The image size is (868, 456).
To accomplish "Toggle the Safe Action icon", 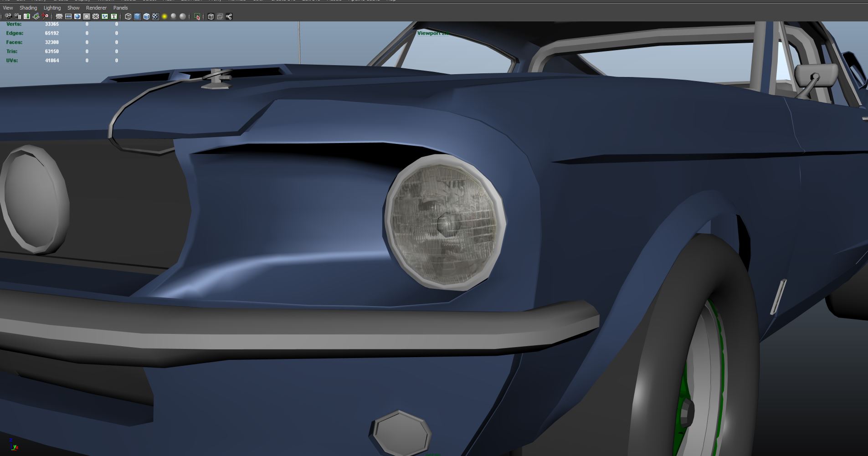I will click(105, 16).
